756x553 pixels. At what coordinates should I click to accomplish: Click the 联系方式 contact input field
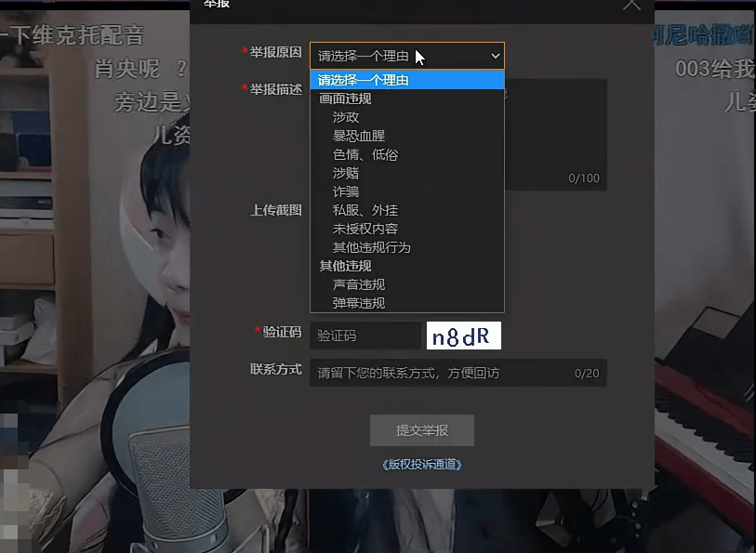tap(458, 373)
